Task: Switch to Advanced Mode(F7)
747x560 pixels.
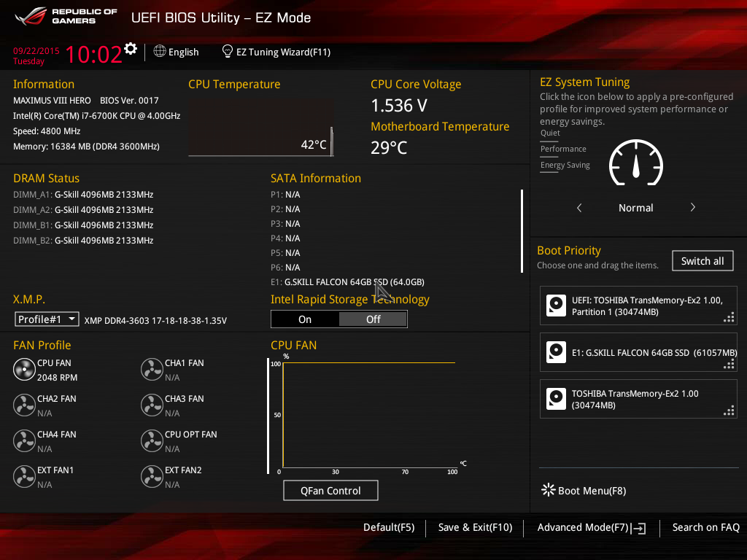Action: tap(591, 528)
